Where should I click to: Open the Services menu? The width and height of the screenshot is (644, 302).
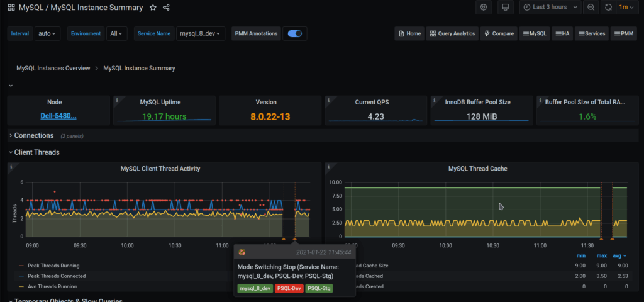coord(591,33)
